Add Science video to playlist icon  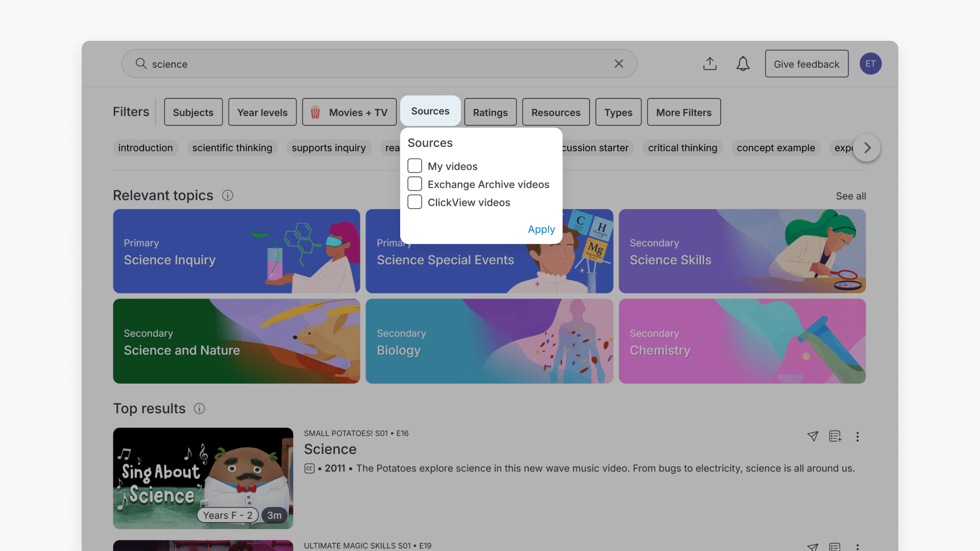pos(835,436)
